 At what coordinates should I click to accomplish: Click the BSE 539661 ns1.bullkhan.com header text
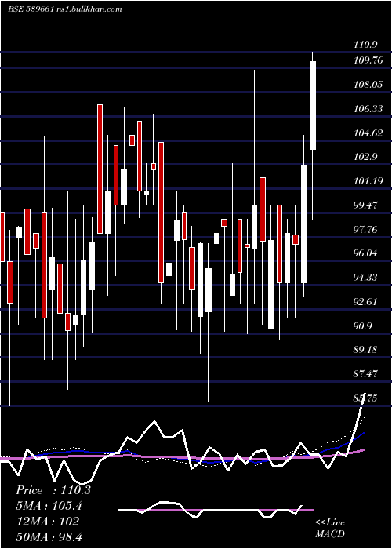coord(65,9)
